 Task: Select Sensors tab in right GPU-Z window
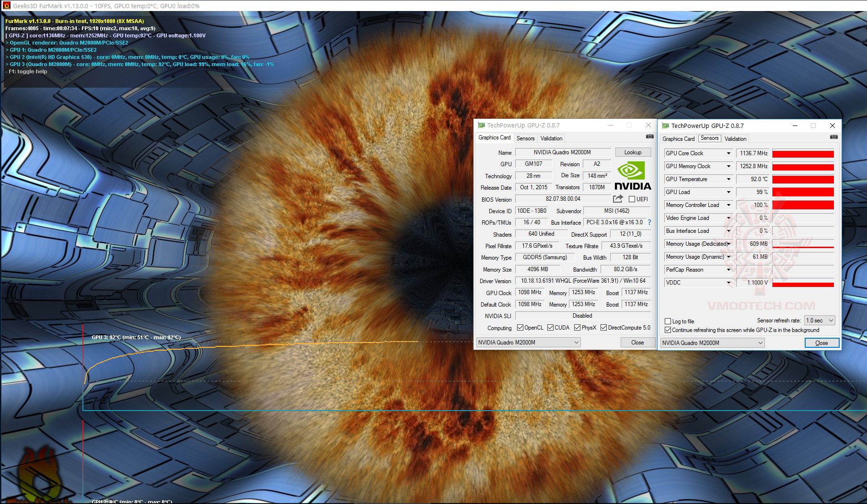click(709, 138)
